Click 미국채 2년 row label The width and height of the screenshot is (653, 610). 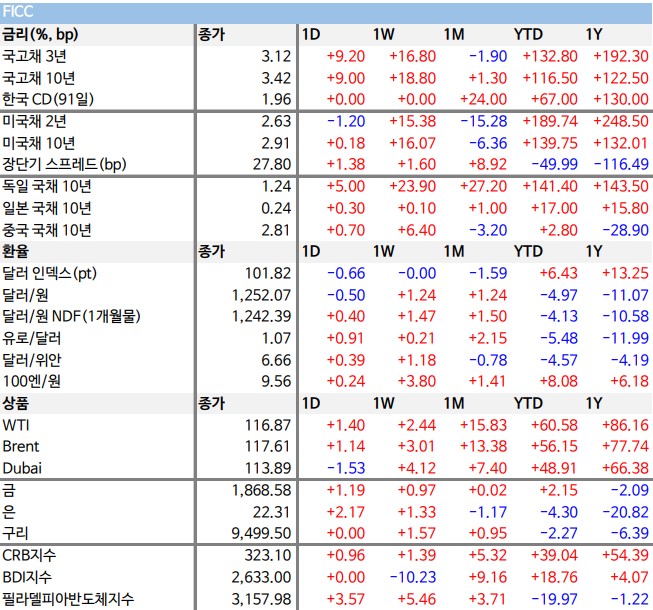coord(34,121)
